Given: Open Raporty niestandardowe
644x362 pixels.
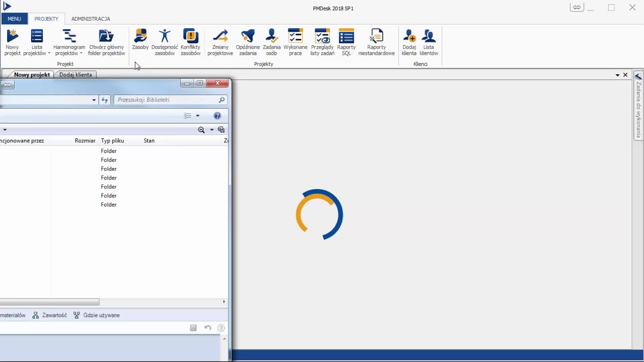Looking at the screenshot, I should tap(376, 42).
